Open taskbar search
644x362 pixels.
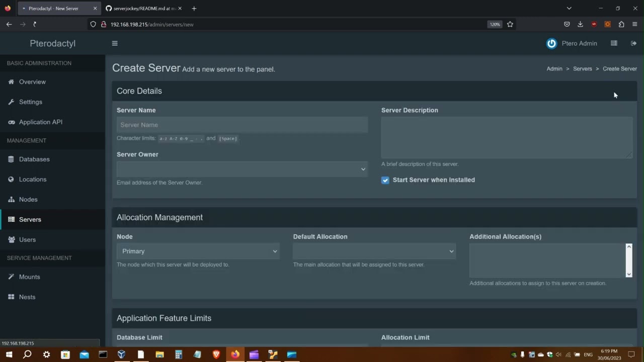point(27,354)
